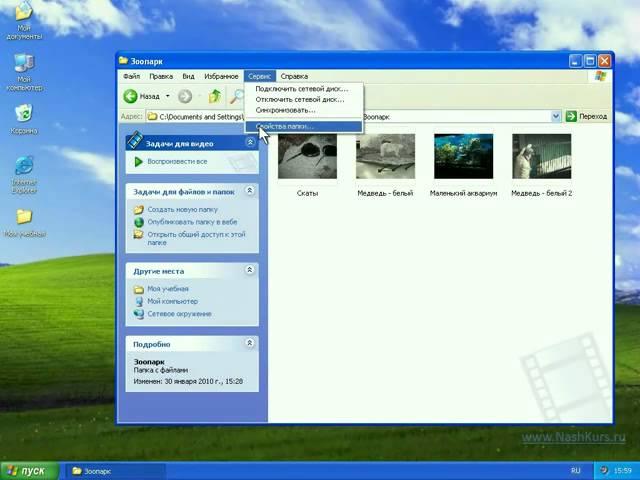Image resolution: width=640 pixels, height=480 pixels.
Task: Select Internet Explorer desktop icon
Action: 24,174
